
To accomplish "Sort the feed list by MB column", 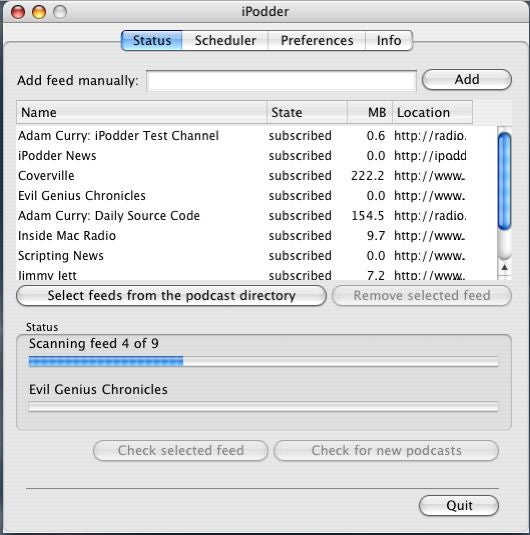I will click(370, 112).
